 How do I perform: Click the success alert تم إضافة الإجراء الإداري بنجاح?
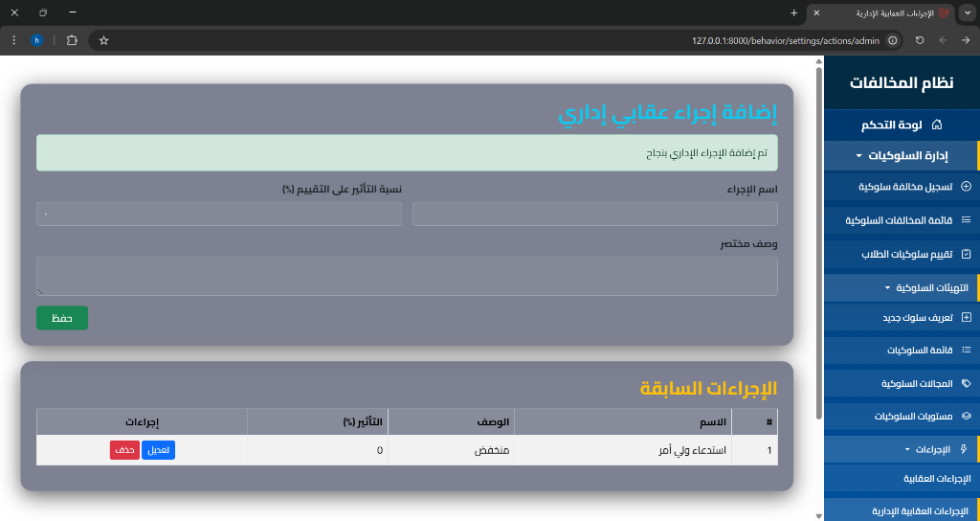point(407,152)
